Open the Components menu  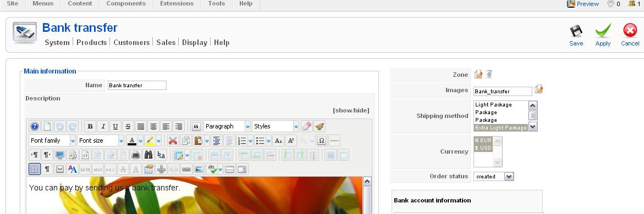[126, 4]
